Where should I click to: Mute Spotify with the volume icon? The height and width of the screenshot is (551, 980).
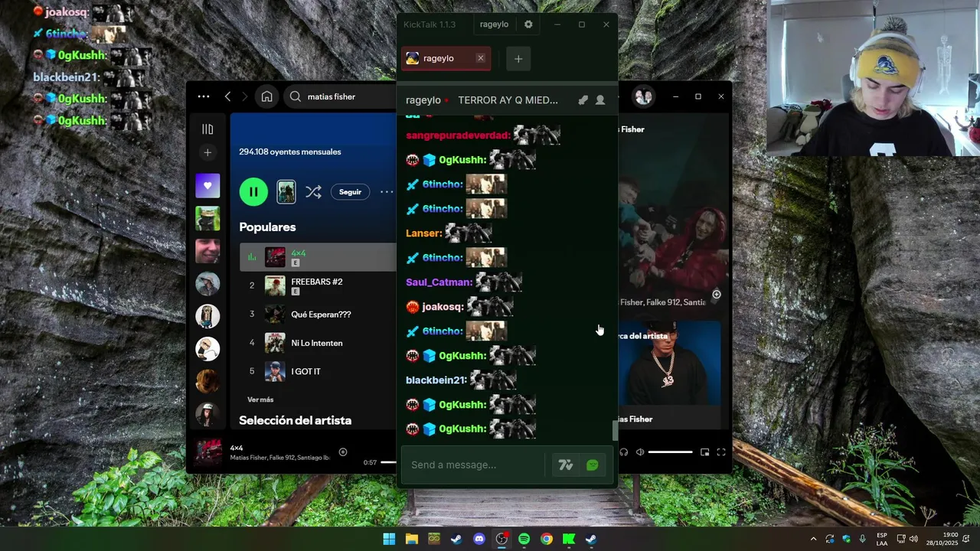point(640,452)
